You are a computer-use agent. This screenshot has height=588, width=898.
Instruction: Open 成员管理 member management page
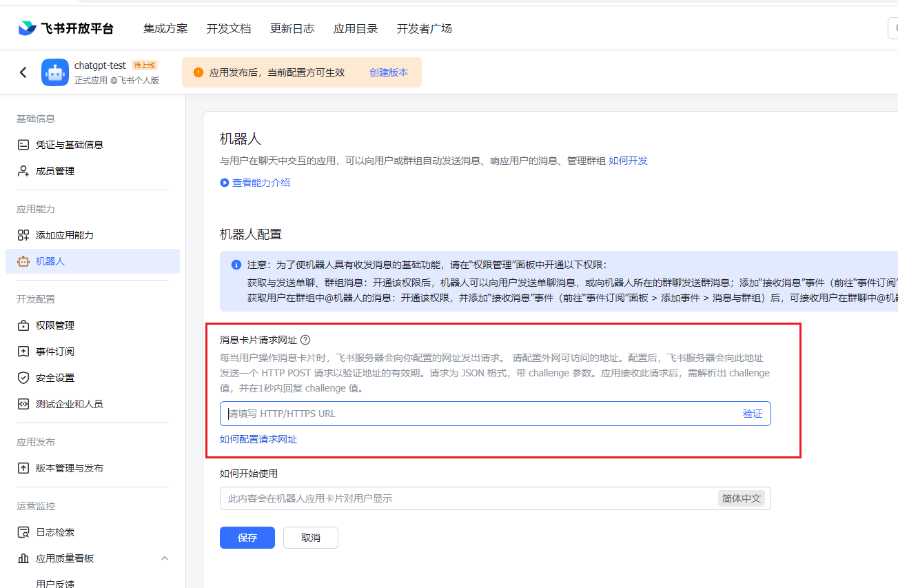pos(54,171)
